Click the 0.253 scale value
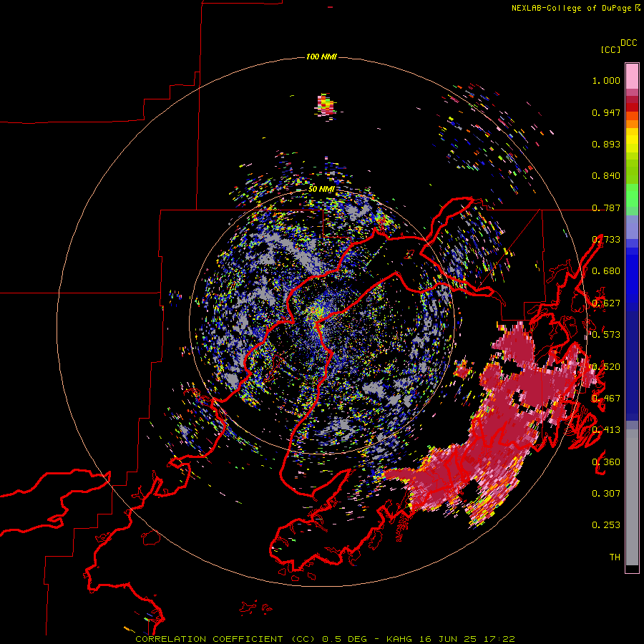The height and width of the screenshot is (644, 644). tap(606, 525)
